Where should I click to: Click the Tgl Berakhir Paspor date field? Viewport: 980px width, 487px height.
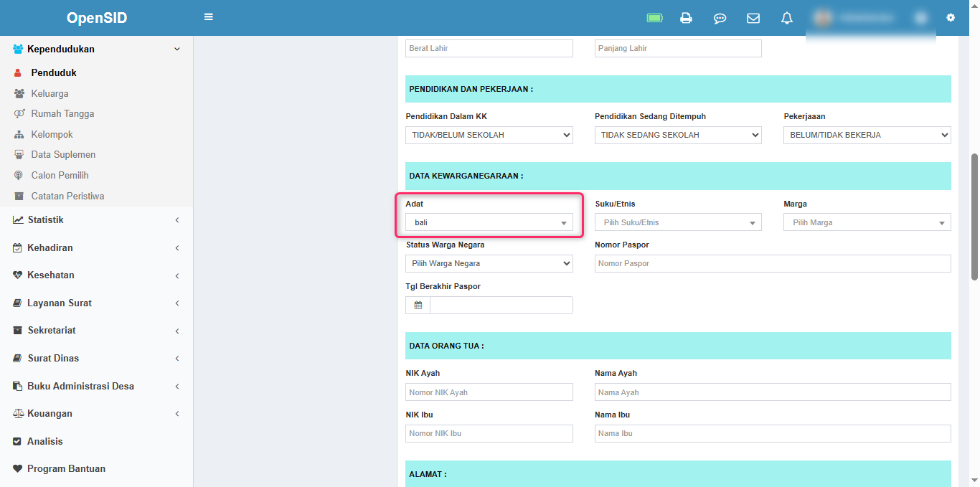(x=501, y=306)
